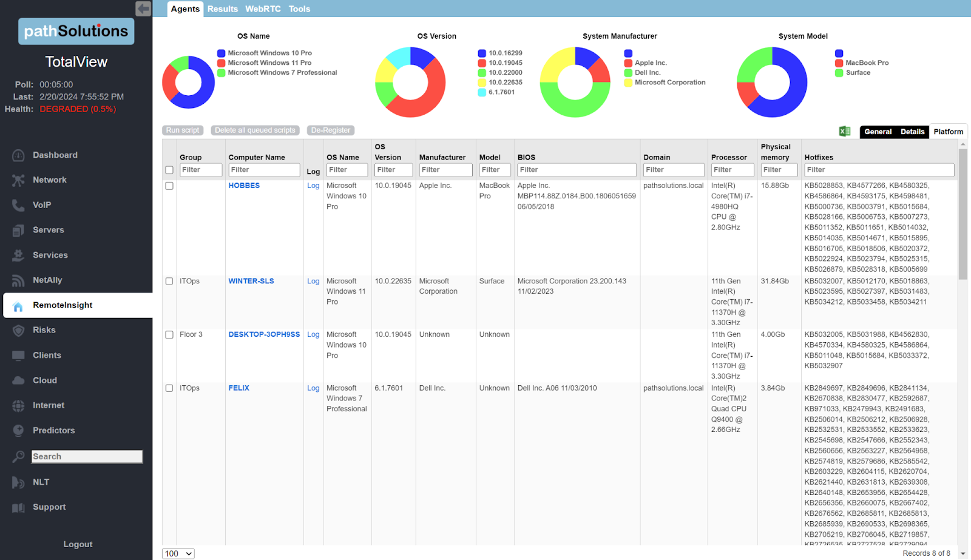Screen dimensions: 971x560
Task: Select the VoIP sidebar icon
Action: pyautogui.click(x=18, y=205)
